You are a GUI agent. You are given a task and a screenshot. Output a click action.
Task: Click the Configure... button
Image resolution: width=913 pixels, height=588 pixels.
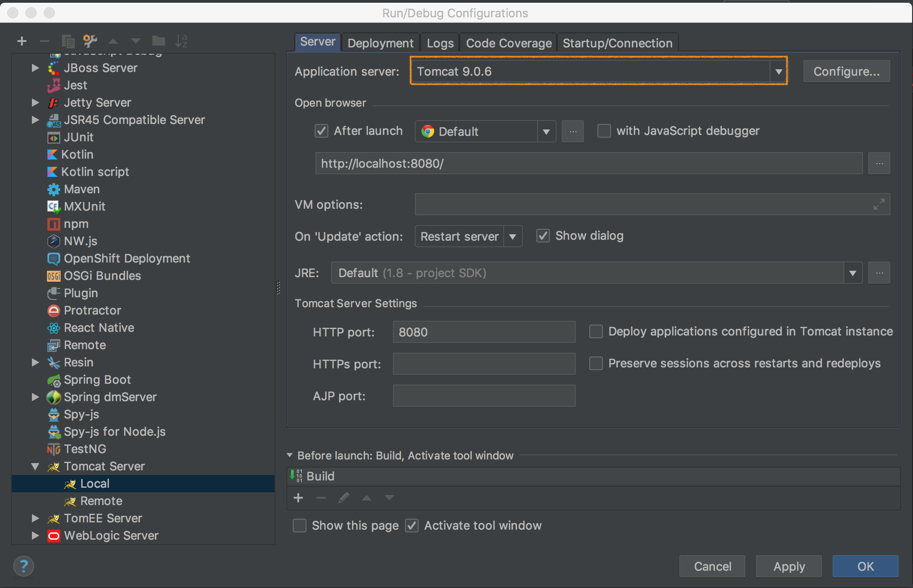(846, 72)
